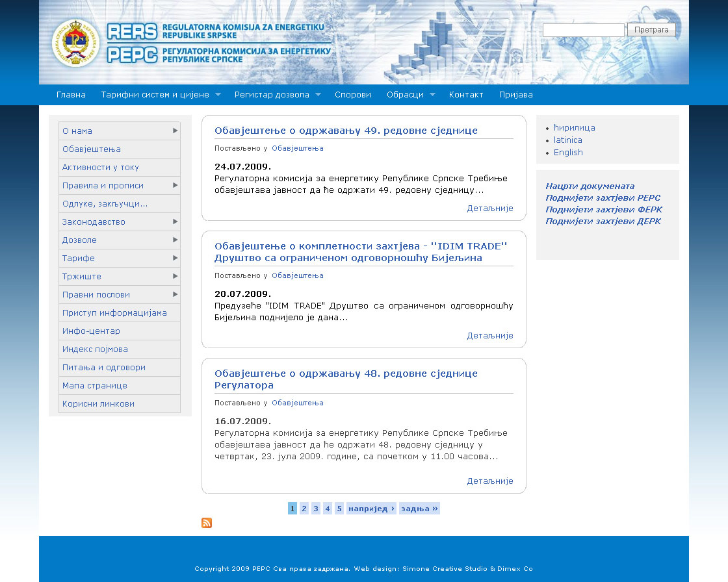Open the 48. редовне сједнице article title
Image resolution: width=728 pixels, height=582 pixels.
(346, 379)
